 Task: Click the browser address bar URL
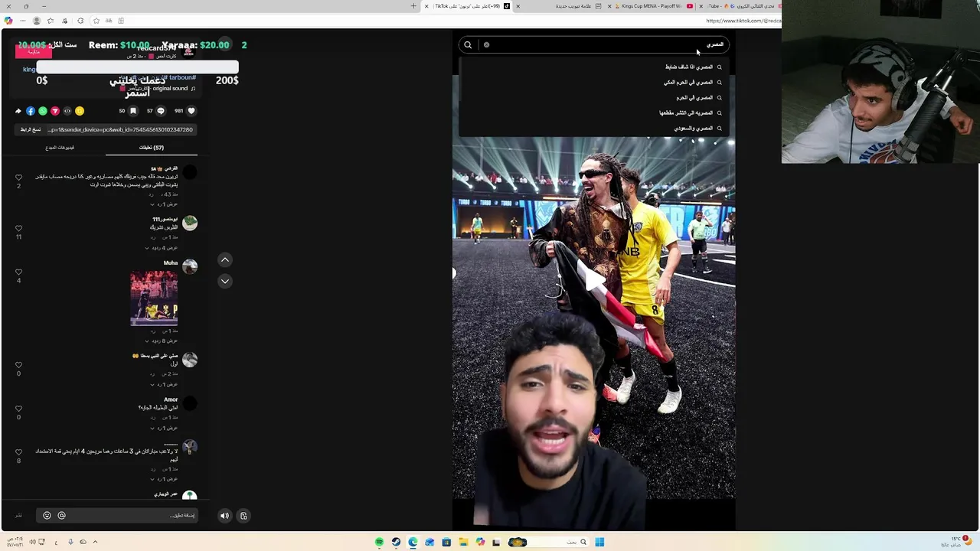coord(743,21)
